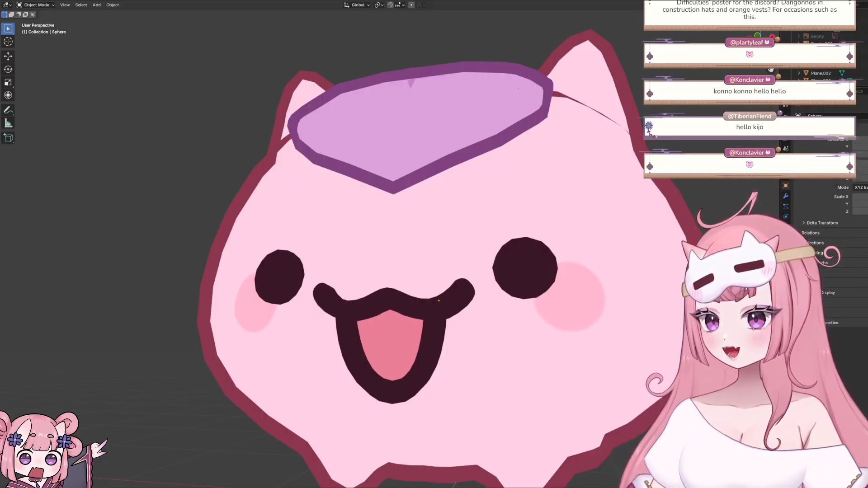Select the Move tool

(x=8, y=56)
